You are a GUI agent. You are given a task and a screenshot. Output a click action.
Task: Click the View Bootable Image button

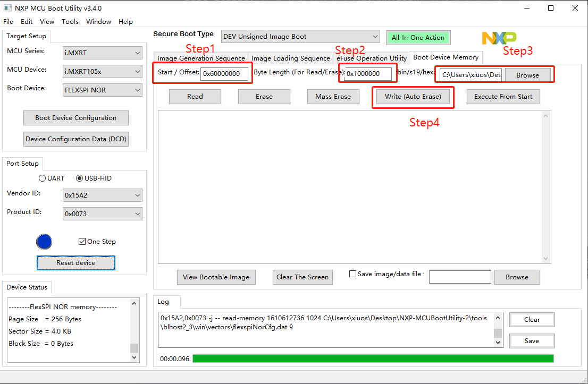(216, 277)
